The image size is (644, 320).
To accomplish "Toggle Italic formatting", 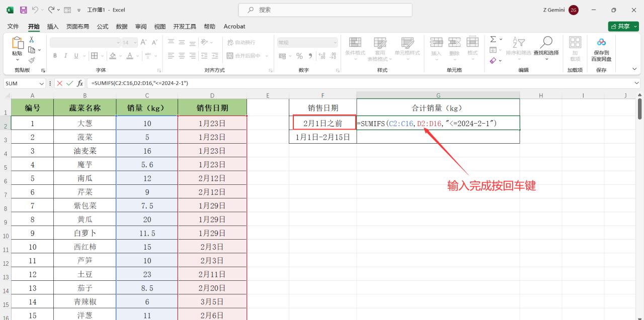I will (x=65, y=56).
